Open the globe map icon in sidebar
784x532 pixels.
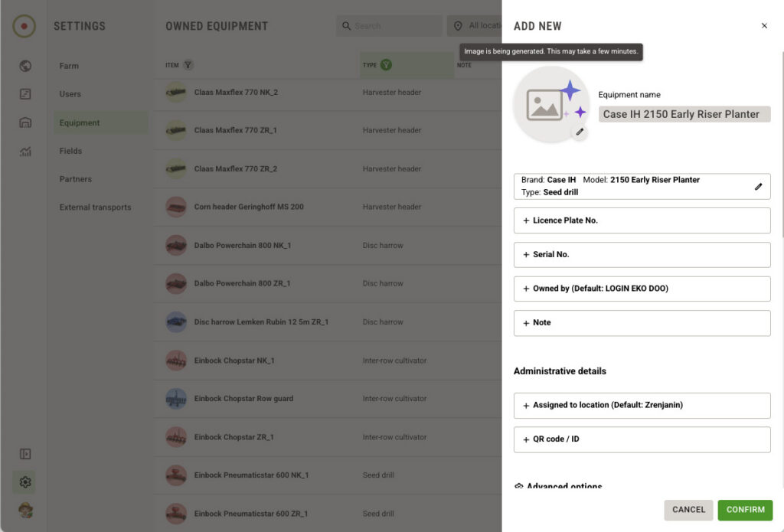[25, 66]
